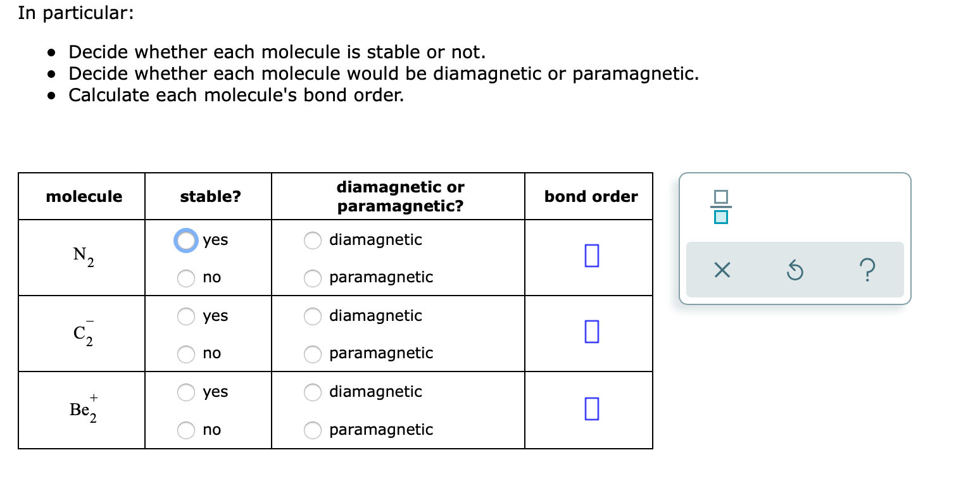
Task: Select 'no' for N2 stability
Action: click(x=186, y=278)
